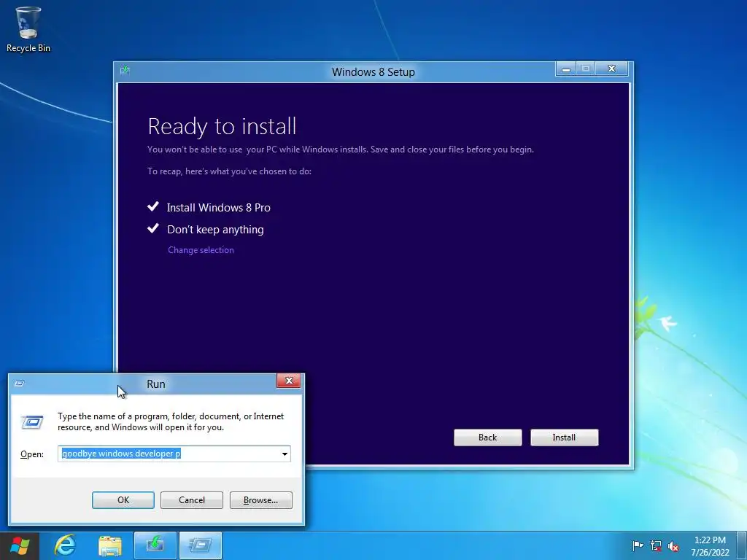This screenshot has height=560, width=747.
Task: Open the clock showing 1:22 PM
Action: point(710,545)
